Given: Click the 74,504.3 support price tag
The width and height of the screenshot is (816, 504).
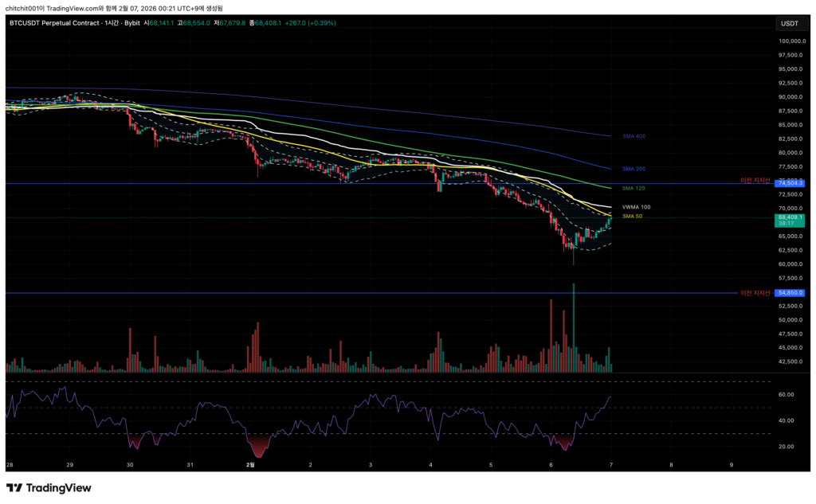Looking at the screenshot, I should 791,183.
